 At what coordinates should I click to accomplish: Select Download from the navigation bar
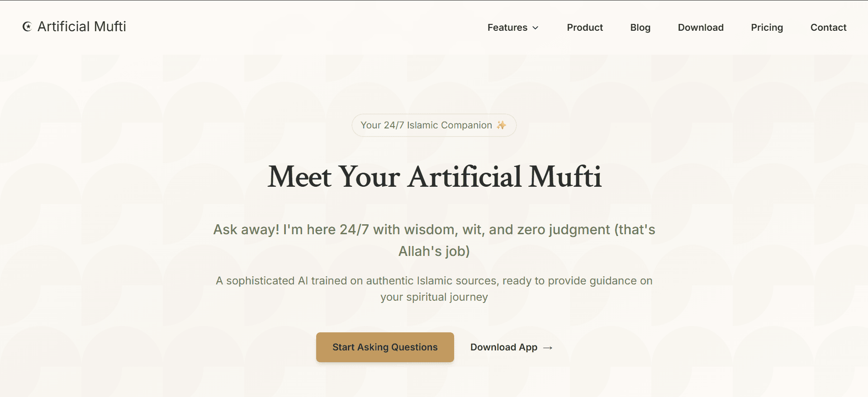click(x=700, y=28)
